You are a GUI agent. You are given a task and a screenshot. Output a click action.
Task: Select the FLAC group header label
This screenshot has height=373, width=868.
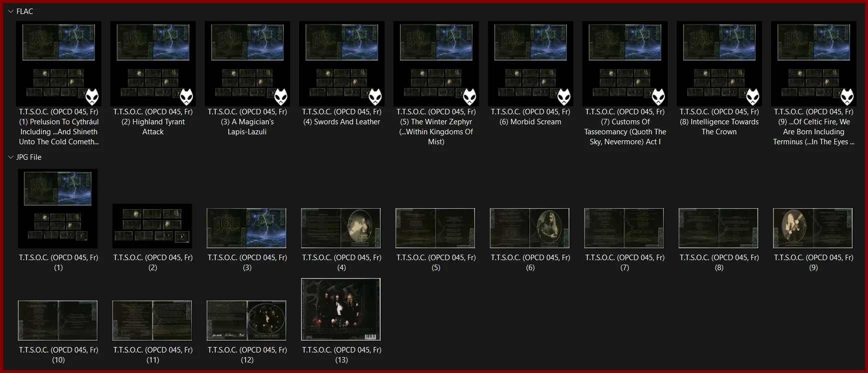tap(24, 11)
